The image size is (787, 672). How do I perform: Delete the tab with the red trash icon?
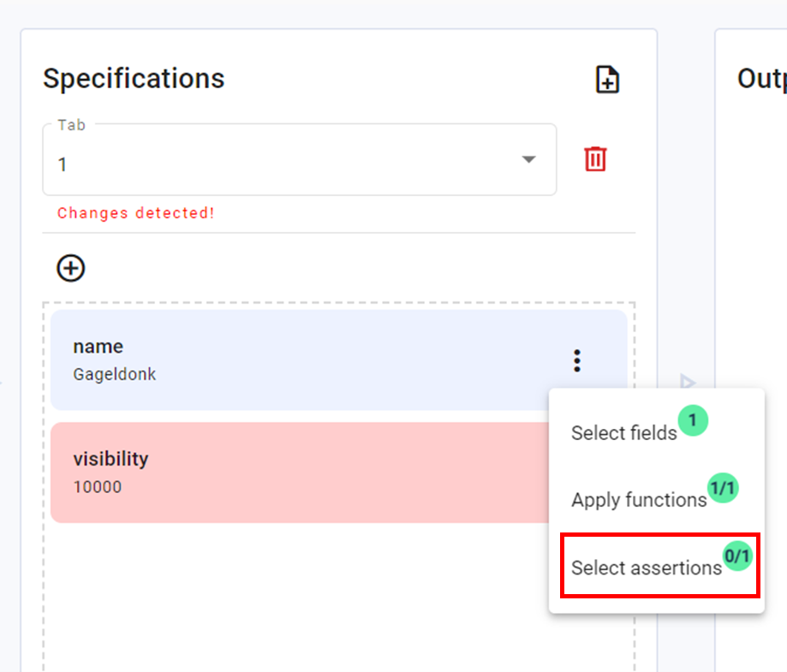(x=595, y=159)
